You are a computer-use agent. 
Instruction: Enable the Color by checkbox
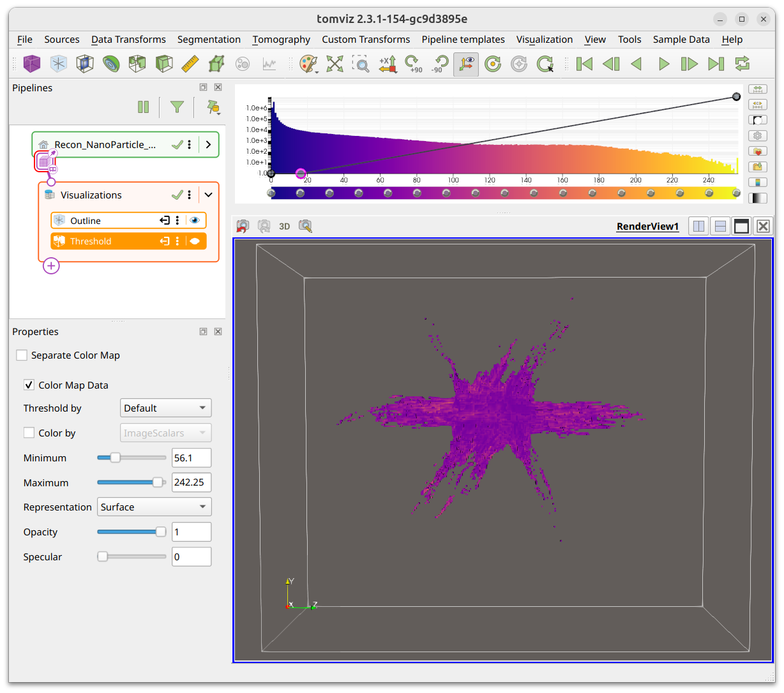29,433
